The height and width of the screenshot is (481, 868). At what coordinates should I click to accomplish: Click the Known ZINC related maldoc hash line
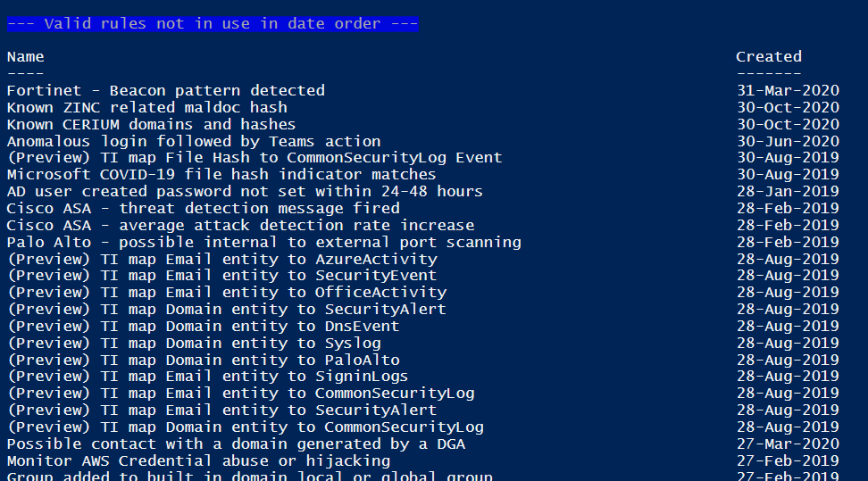point(147,107)
